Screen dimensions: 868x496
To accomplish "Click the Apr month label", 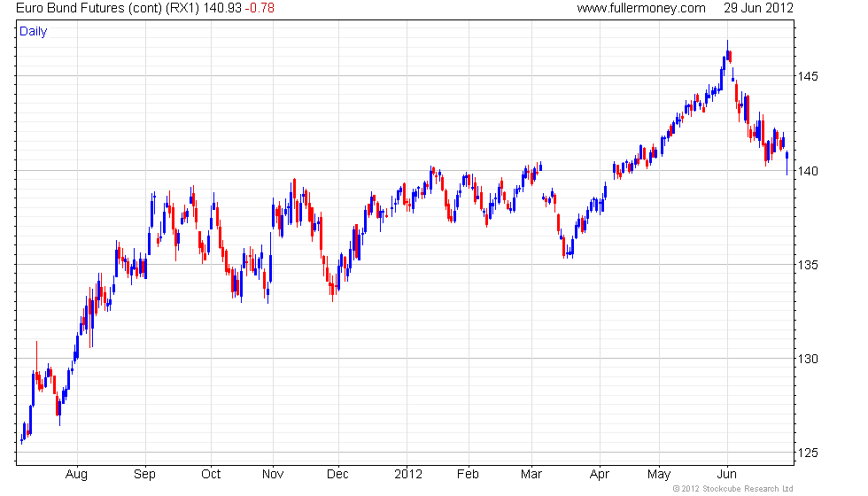I will pyautogui.click(x=600, y=475).
